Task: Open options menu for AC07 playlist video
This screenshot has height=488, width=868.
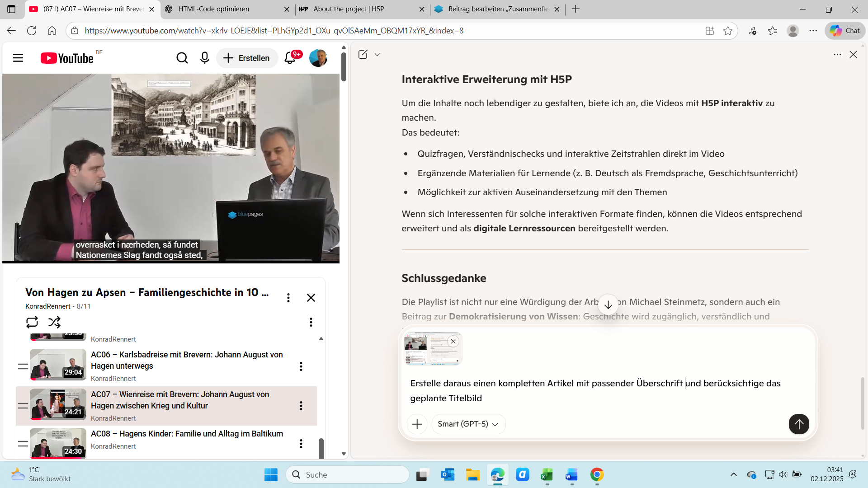Action: 301,406
